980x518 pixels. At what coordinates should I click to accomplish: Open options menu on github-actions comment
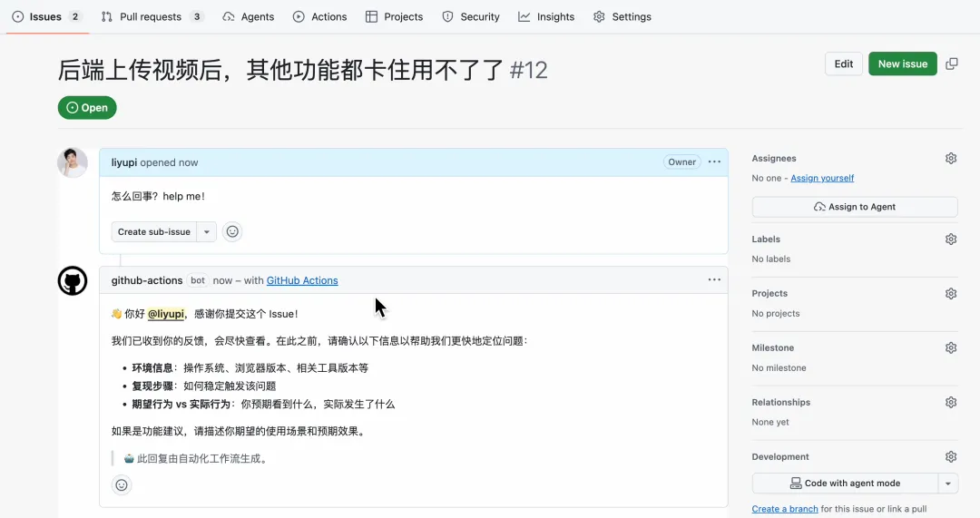click(x=714, y=280)
